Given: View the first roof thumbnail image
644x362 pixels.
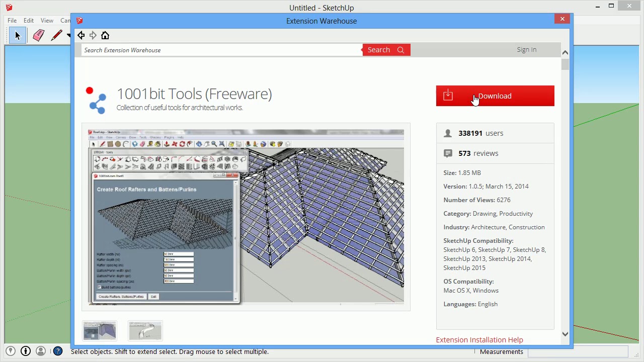Looking at the screenshot, I should pos(100,331).
